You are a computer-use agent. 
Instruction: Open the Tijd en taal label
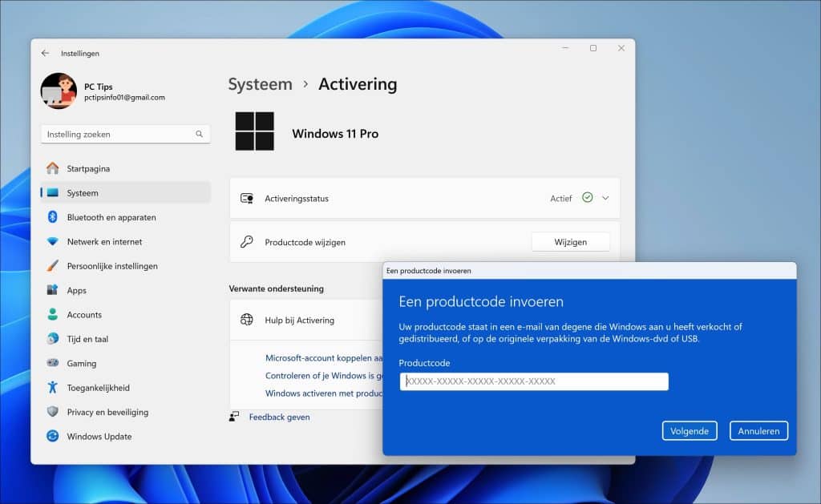click(87, 339)
